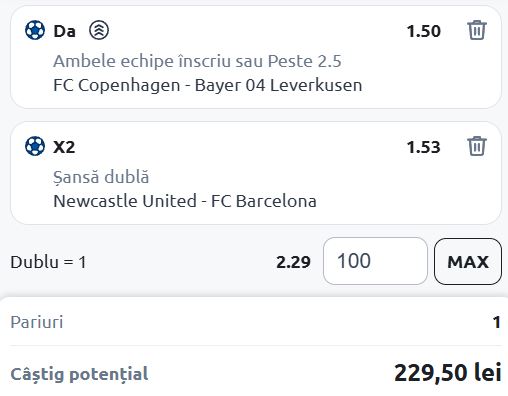
Task: Delete the FC Copenhagen bet selection
Action: click(477, 30)
